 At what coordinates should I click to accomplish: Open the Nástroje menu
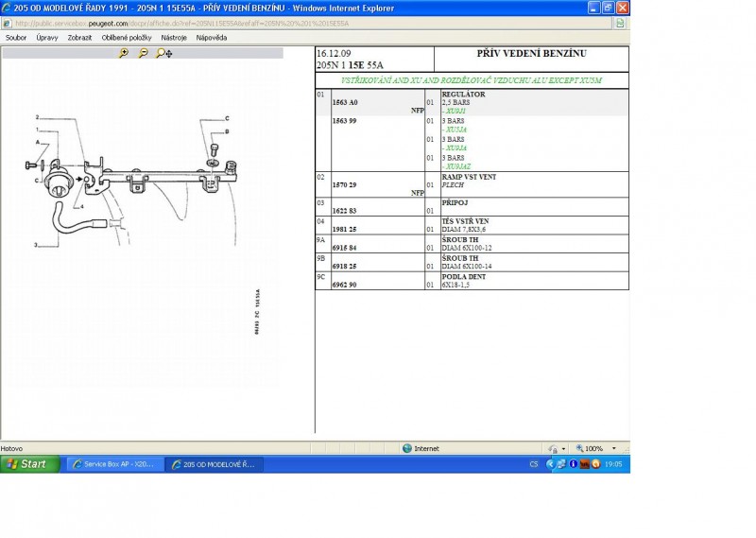(174, 38)
